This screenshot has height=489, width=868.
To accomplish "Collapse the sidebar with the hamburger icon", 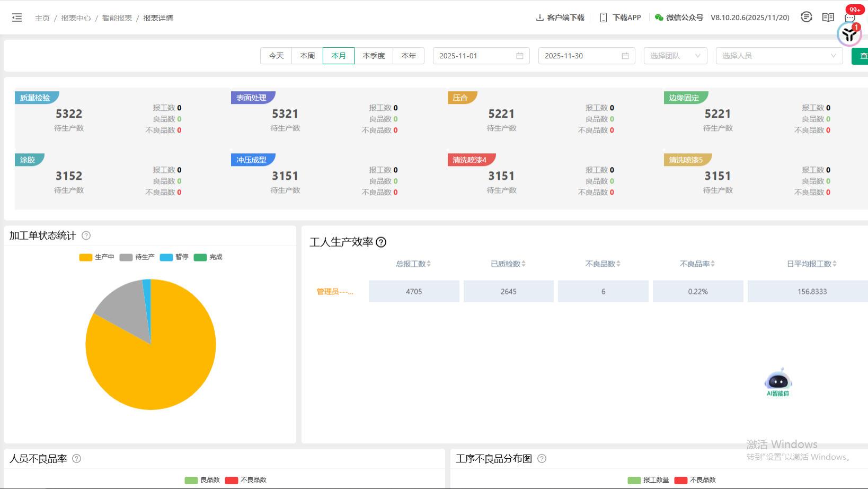I will [x=17, y=17].
